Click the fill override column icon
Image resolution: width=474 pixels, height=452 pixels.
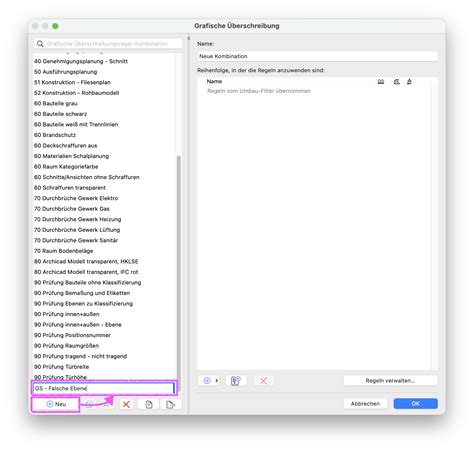click(x=396, y=82)
